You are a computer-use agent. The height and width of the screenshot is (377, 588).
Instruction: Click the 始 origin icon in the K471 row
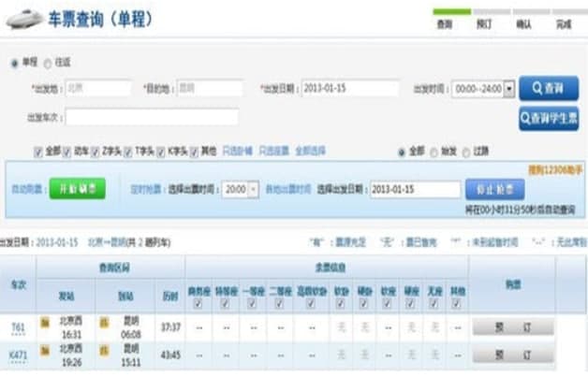coord(45,351)
